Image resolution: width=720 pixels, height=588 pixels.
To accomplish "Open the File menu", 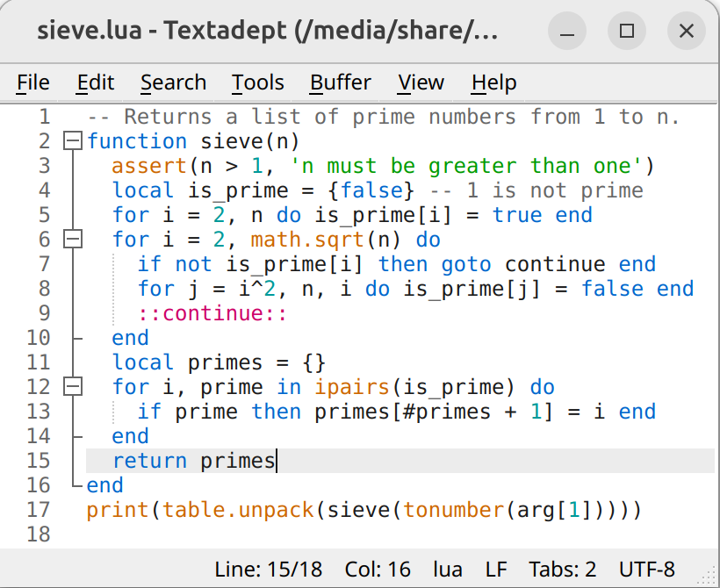I will pyautogui.click(x=33, y=82).
